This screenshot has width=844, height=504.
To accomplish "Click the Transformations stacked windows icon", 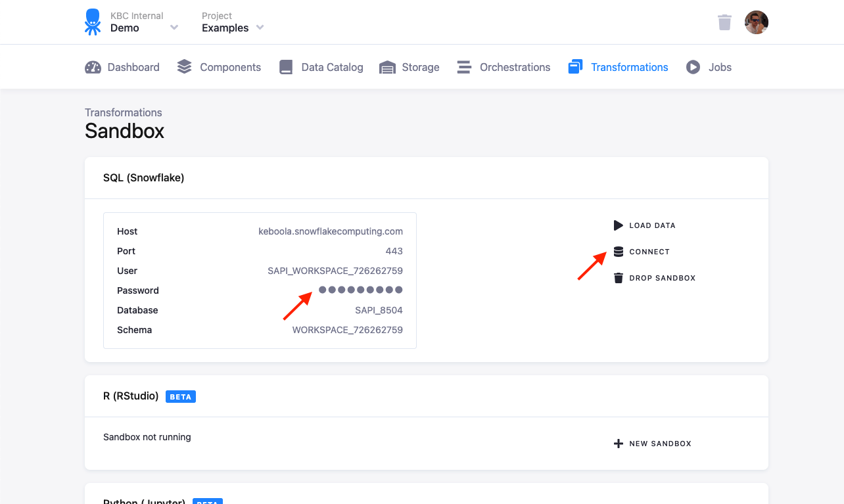I will 575,67.
